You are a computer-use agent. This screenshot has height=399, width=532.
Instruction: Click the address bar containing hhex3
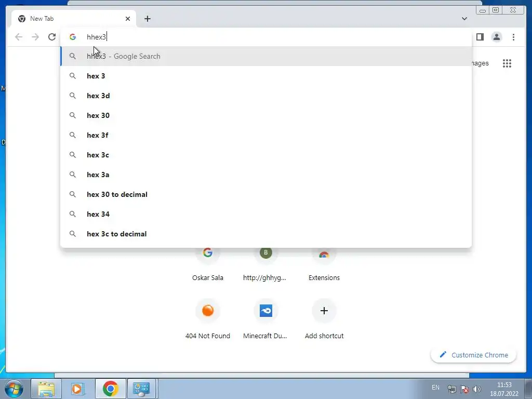[x=266, y=37]
